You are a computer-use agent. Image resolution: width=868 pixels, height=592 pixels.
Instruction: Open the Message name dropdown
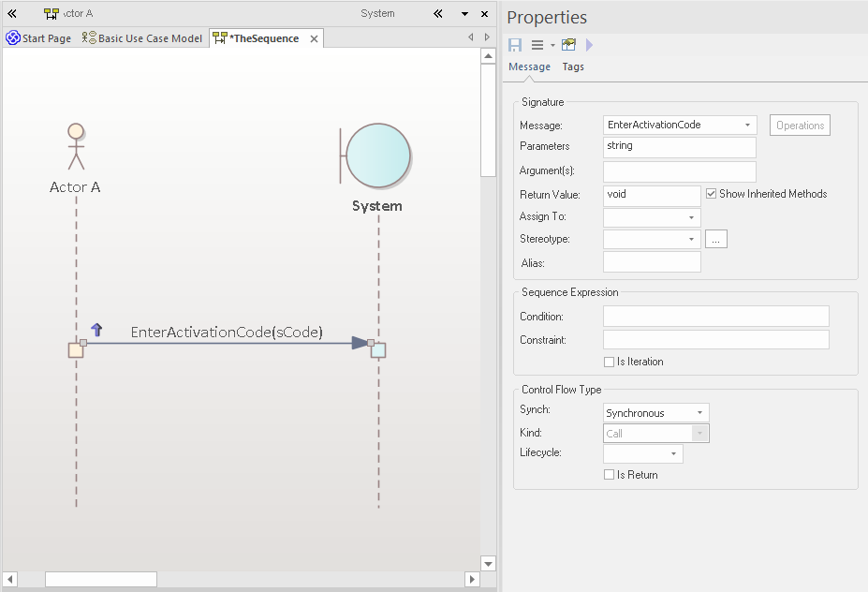(681, 125)
